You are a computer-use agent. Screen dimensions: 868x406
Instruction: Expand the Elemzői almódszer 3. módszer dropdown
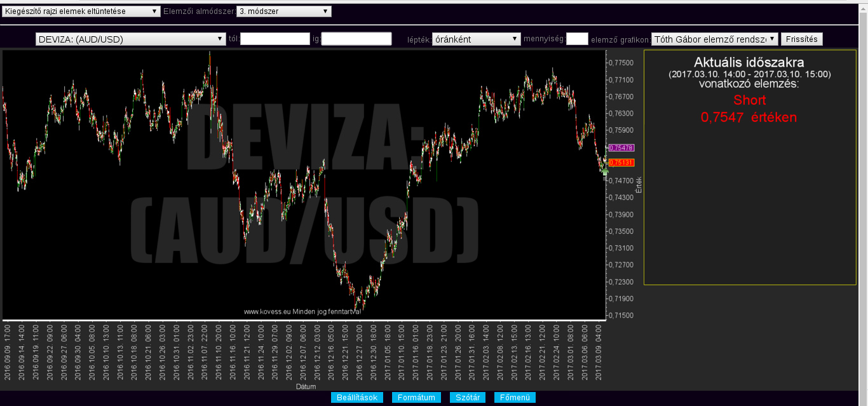283,11
